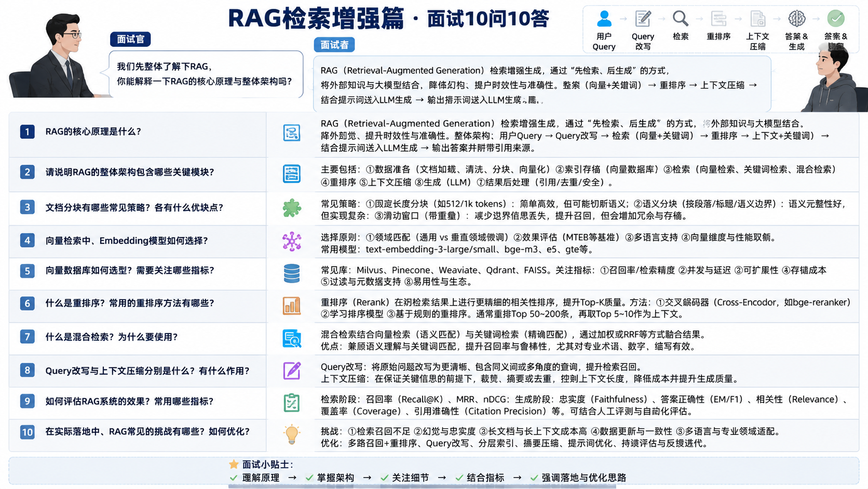Click the checkmark before 掌握架构
The height and width of the screenshot is (489, 868).
[309, 478]
